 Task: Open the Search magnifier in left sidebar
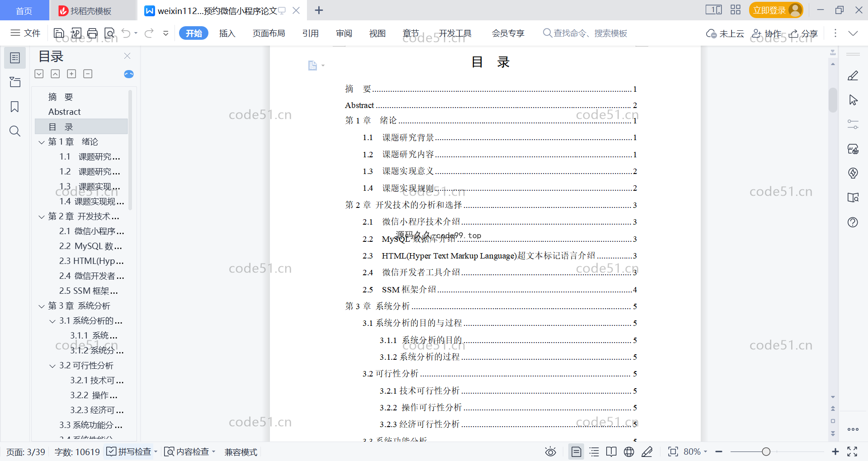[15, 131]
